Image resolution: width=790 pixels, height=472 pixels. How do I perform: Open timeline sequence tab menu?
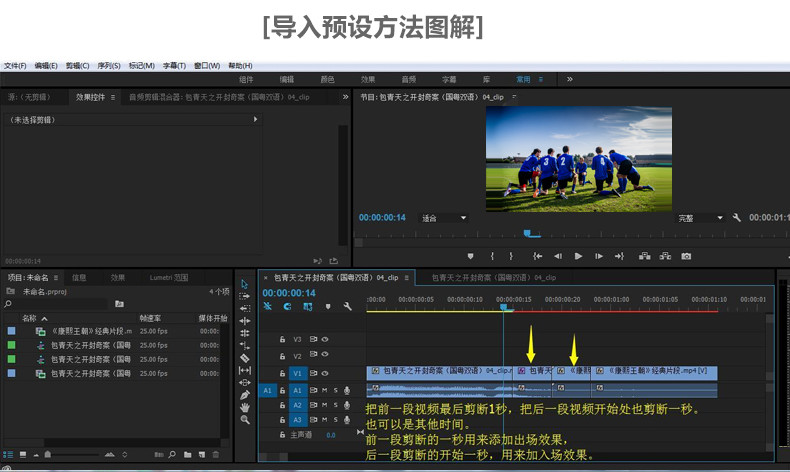click(407, 278)
